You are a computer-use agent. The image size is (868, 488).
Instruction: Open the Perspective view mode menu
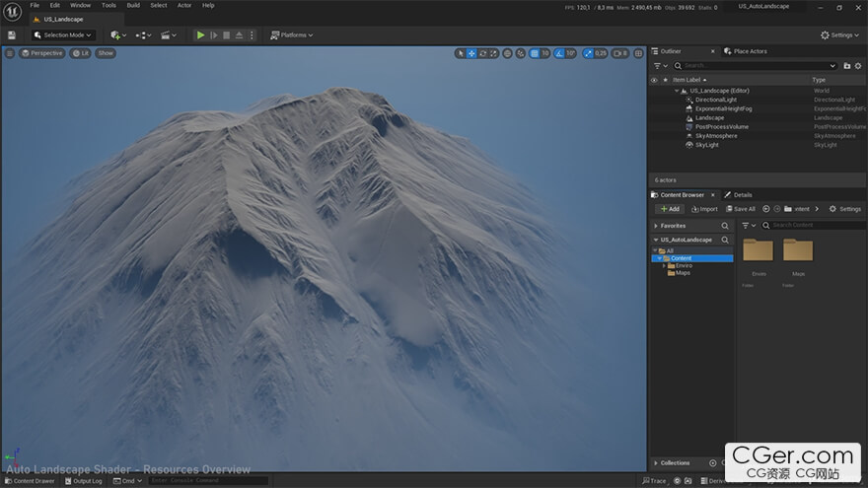tap(42, 53)
